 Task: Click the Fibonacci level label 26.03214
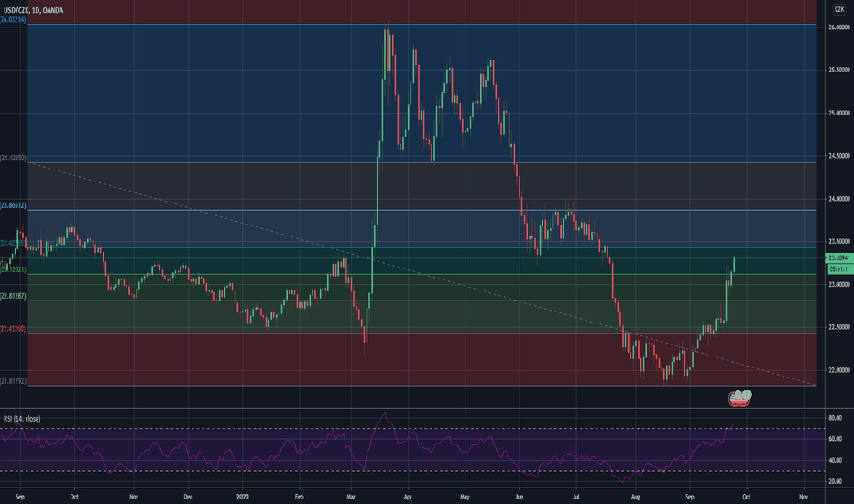[x=13, y=19]
